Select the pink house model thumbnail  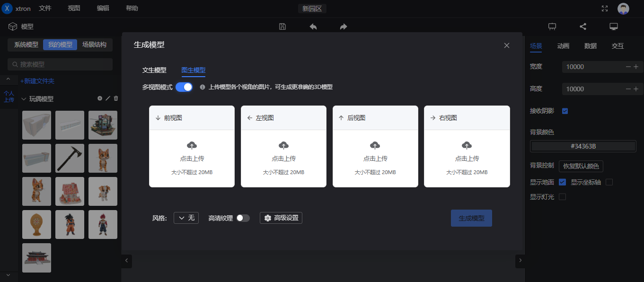pyautogui.click(x=70, y=191)
